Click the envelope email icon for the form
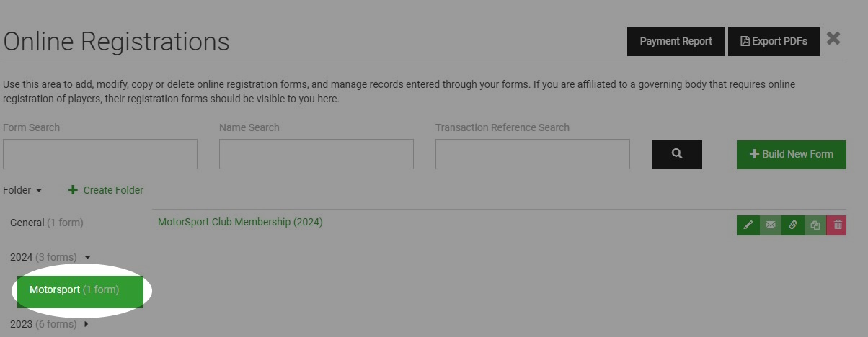Image resolution: width=868 pixels, height=337 pixels. [x=771, y=225]
